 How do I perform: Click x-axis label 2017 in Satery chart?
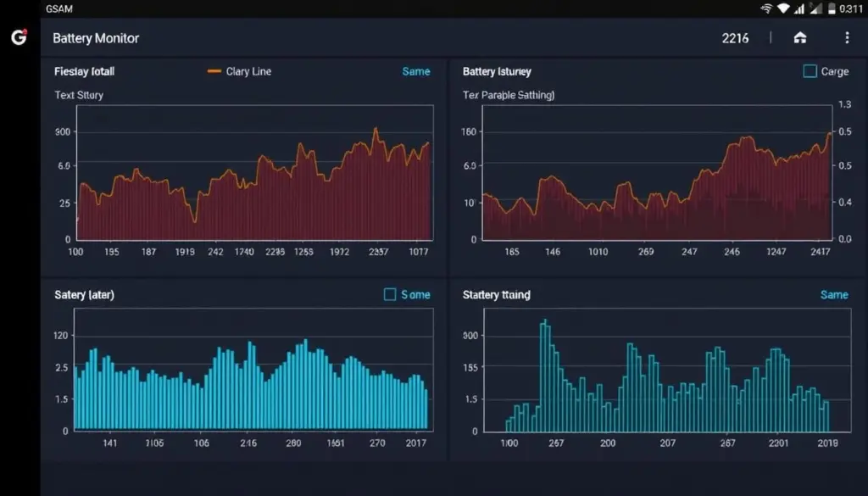[415, 443]
